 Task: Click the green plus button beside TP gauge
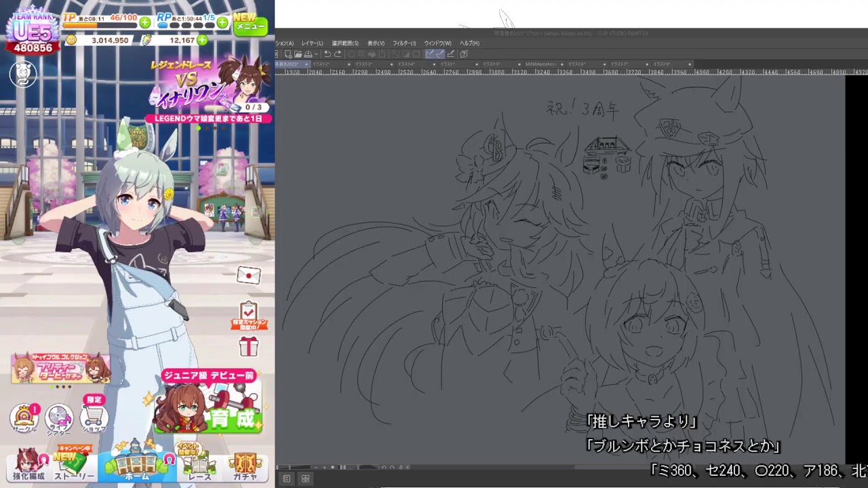(145, 22)
